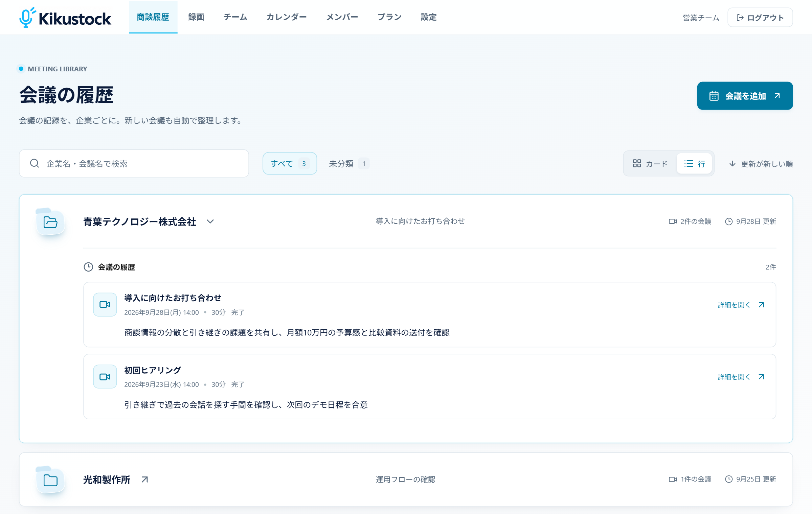Image resolution: width=812 pixels, height=514 pixels.
Task: Click the 運用フローの確認 text
Action: (405, 480)
